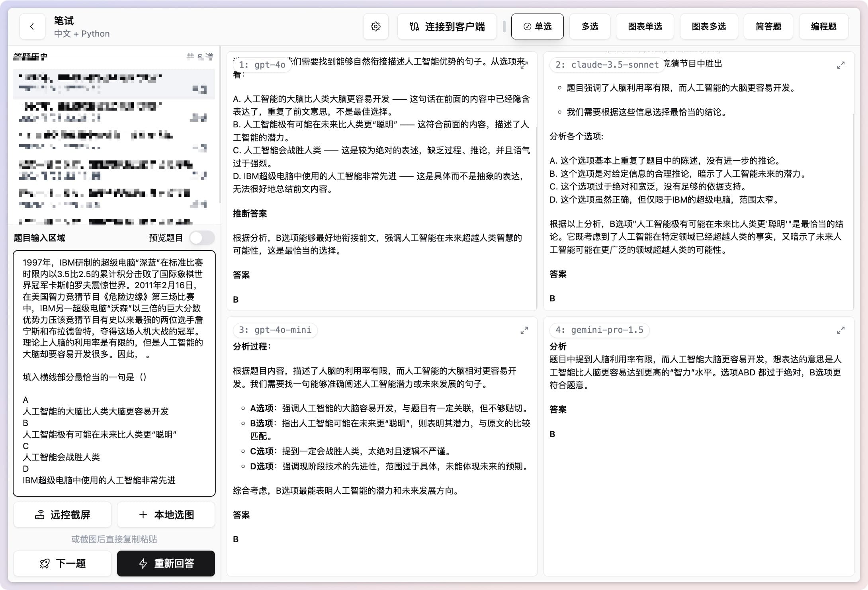Expand the claude-3.5-sonnet answer panel
Screen dimensions: 868x590
[841, 65]
